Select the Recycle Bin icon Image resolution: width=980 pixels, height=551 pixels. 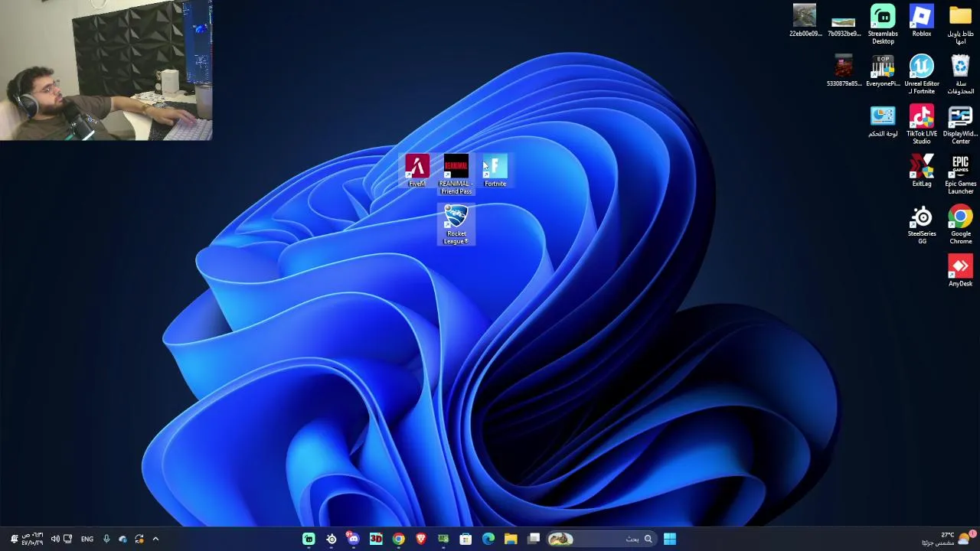point(961,74)
